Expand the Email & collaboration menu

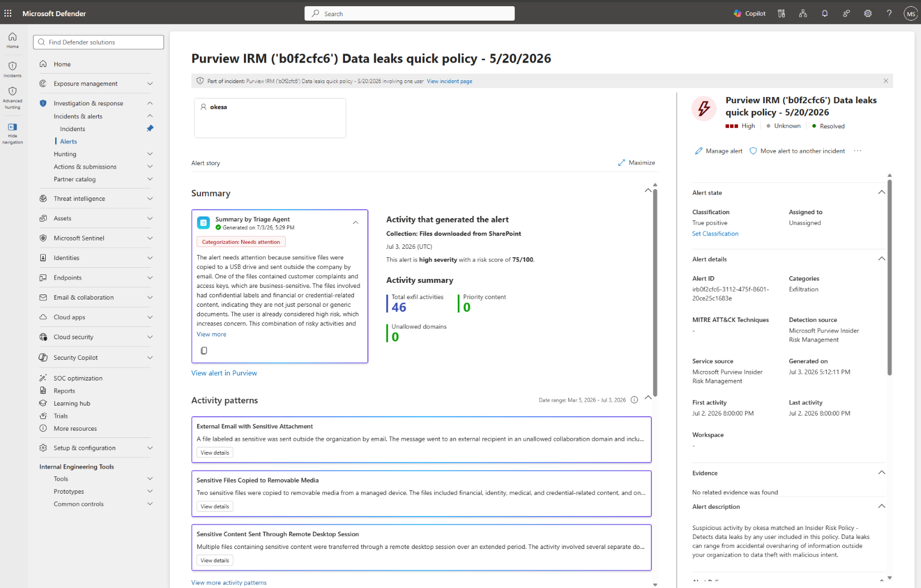click(x=150, y=297)
